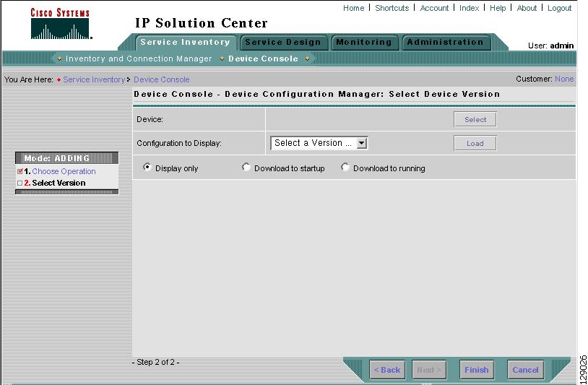Click Service Inventory breadcrumb link

(94, 79)
